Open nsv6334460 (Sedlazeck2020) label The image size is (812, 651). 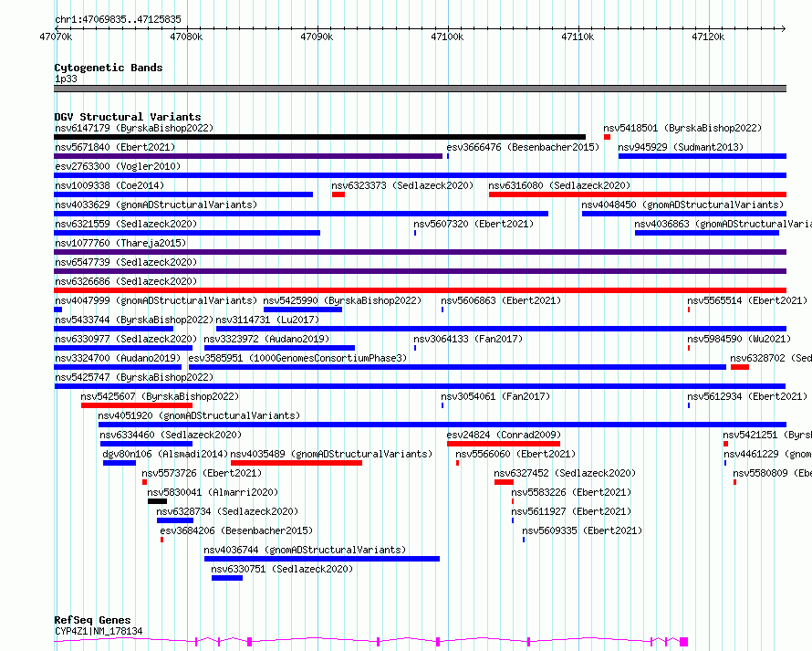(x=171, y=435)
